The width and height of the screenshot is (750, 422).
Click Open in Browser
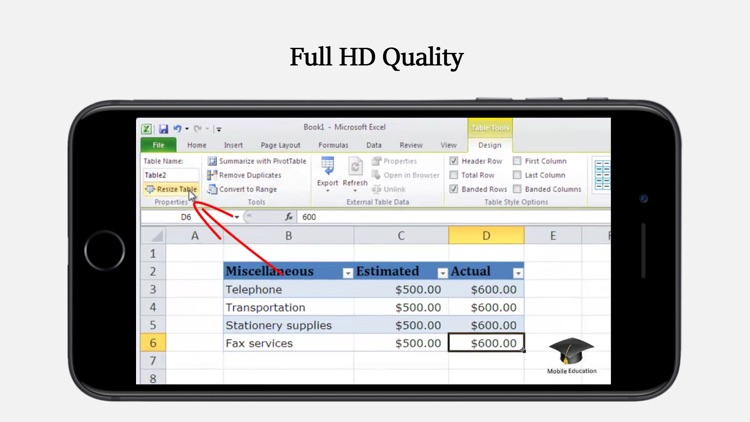pos(405,175)
